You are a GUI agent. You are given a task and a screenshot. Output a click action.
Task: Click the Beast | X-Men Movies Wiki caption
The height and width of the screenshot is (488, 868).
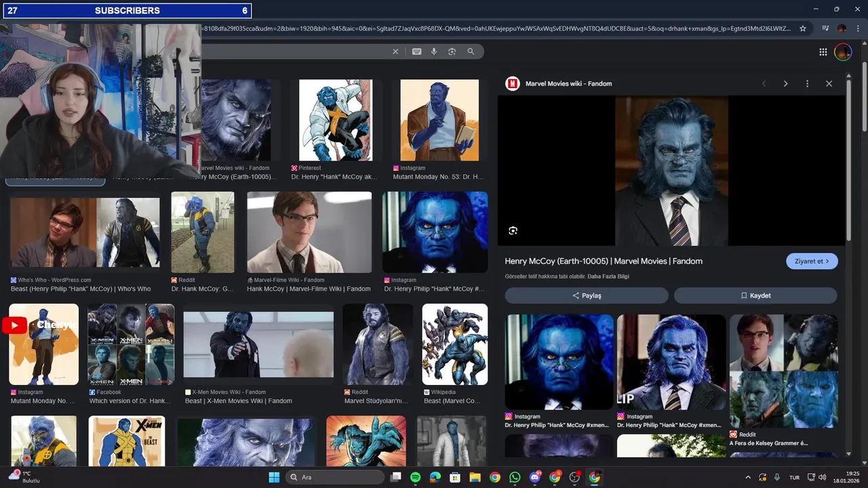pos(239,401)
